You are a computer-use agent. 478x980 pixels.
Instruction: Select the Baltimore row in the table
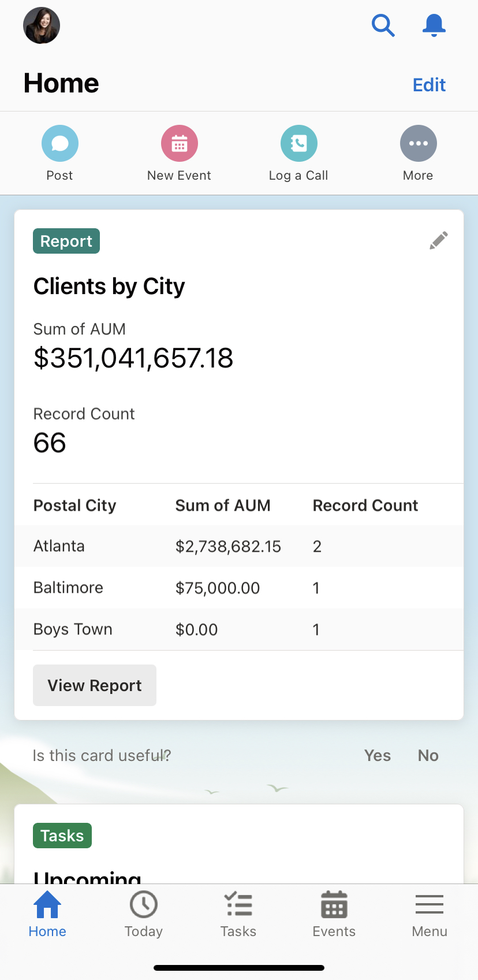(x=239, y=588)
